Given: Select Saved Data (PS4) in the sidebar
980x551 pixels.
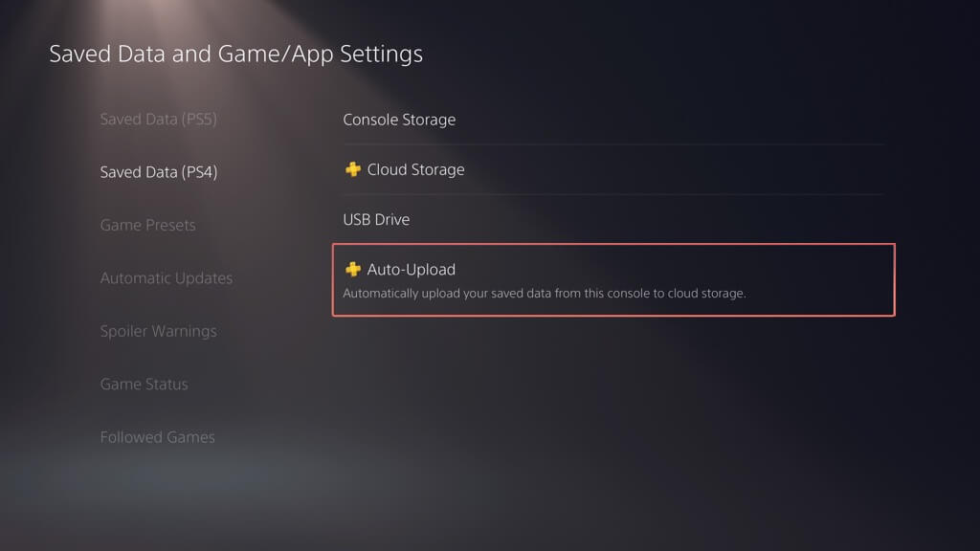Looking at the screenshot, I should point(158,172).
